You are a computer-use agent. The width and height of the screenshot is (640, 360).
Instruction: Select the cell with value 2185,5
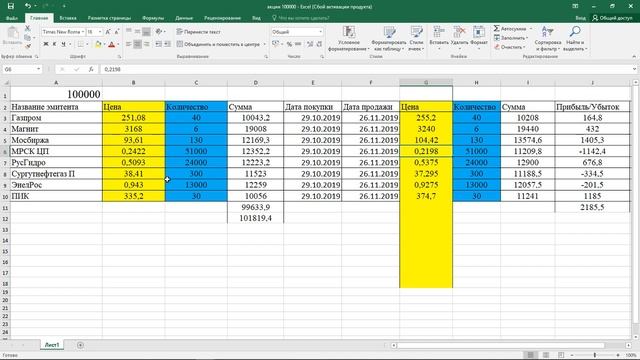pyautogui.click(x=592, y=207)
